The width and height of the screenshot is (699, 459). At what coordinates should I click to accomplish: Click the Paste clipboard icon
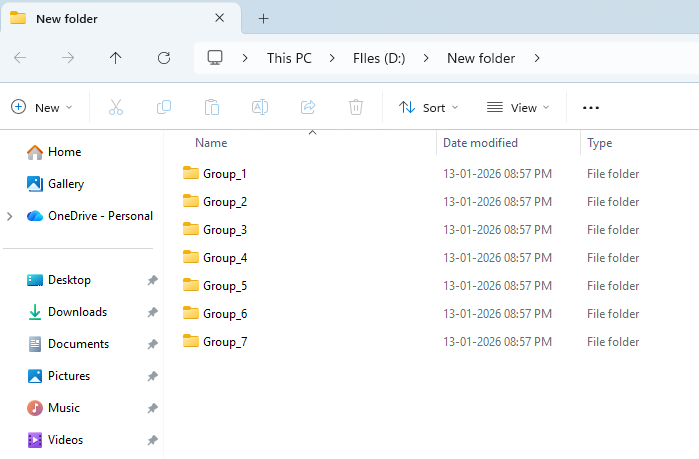click(x=212, y=107)
